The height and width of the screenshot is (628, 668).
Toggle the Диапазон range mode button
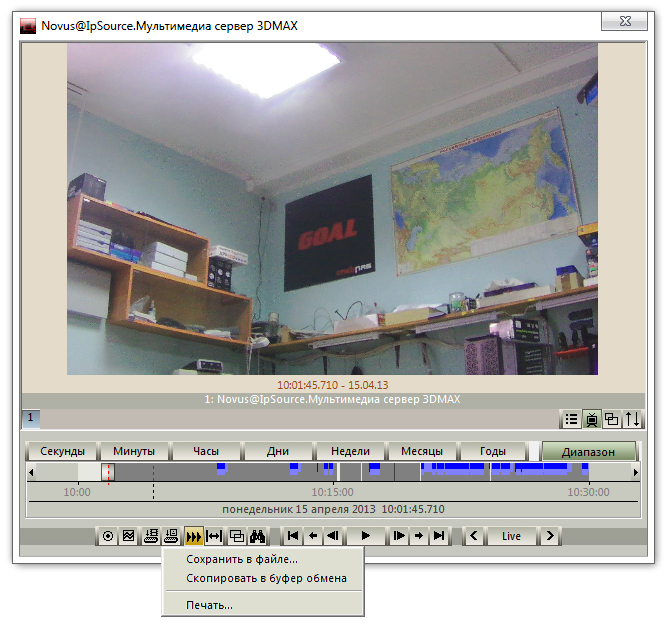(x=588, y=452)
